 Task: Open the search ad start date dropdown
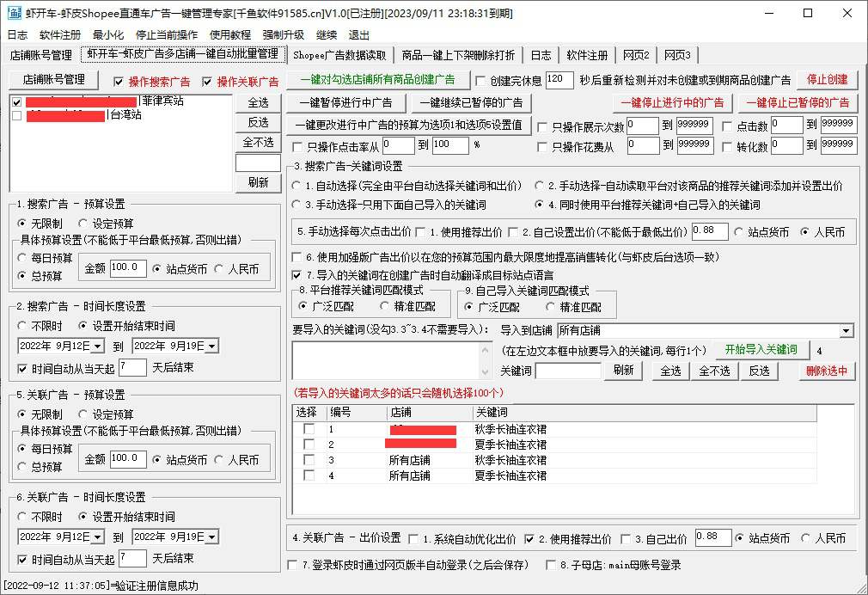[x=97, y=346]
